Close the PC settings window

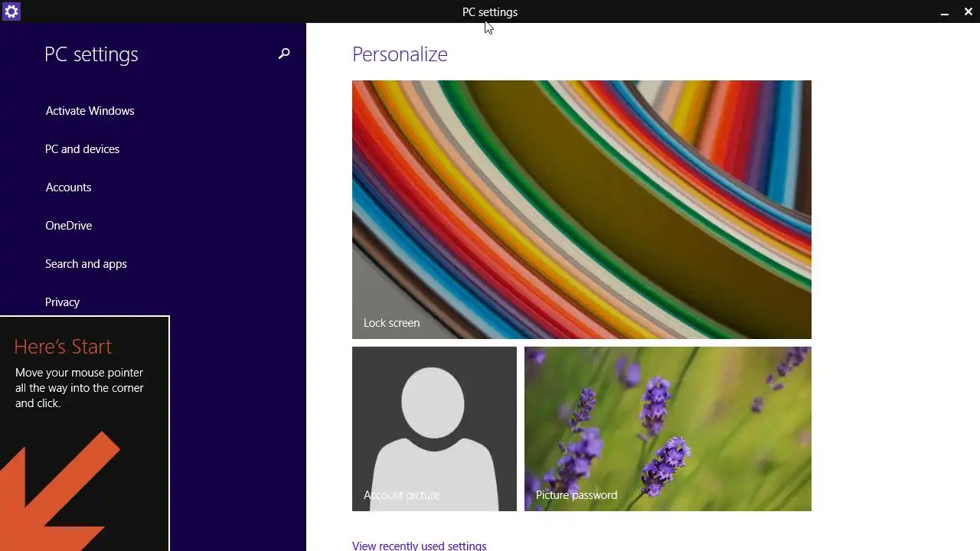969,11
